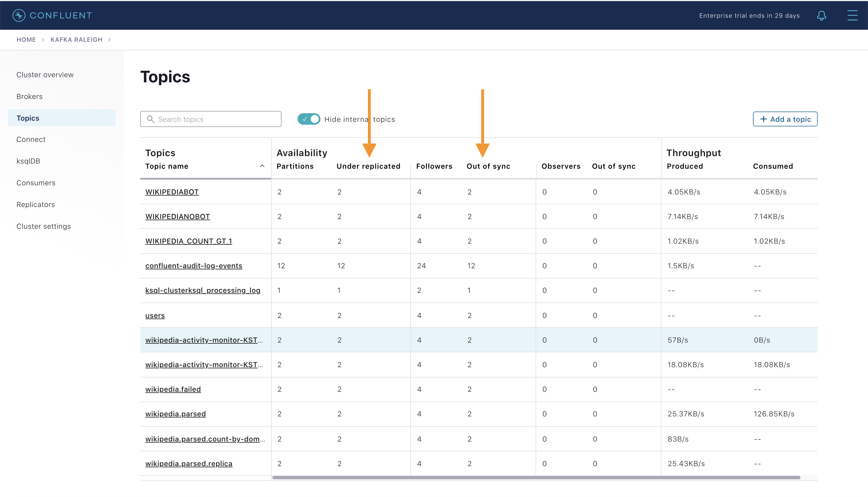Open Cluster settings
Image resolution: width=868 pixels, height=497 pixels.
[x=44, y=226]
